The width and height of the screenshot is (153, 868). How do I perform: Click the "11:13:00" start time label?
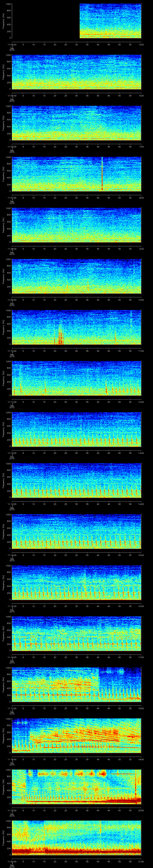pyautogui.click(x=12, y=504)
